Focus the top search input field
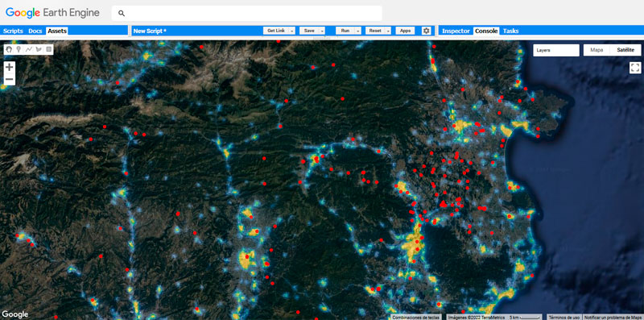 click(247, 13)
